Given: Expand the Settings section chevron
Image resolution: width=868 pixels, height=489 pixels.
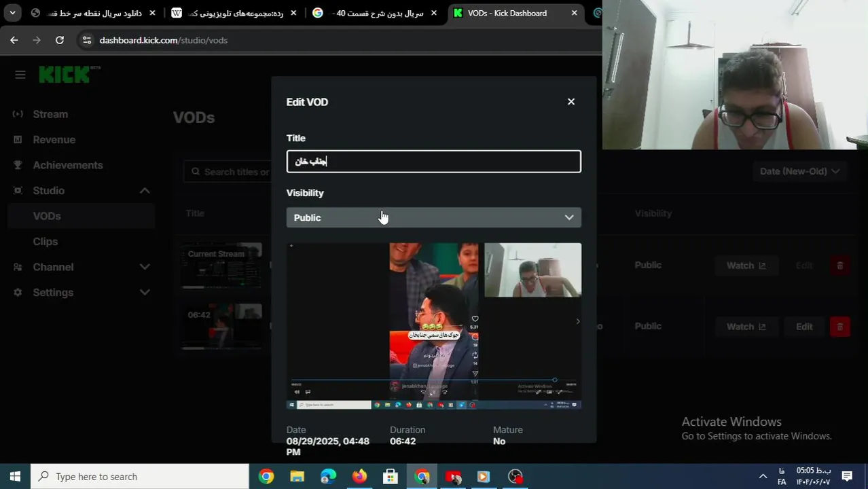Looking at the screenshot, I should pos(145,293).
